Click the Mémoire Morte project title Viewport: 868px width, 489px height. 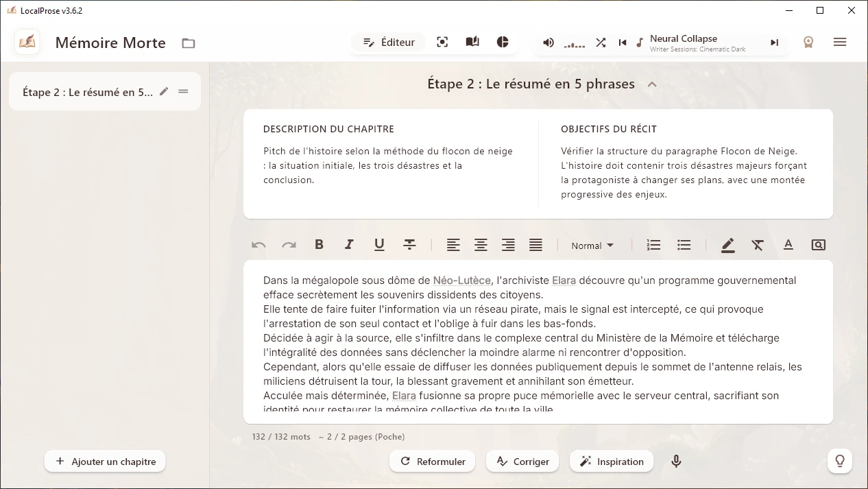tap(110, 43)
